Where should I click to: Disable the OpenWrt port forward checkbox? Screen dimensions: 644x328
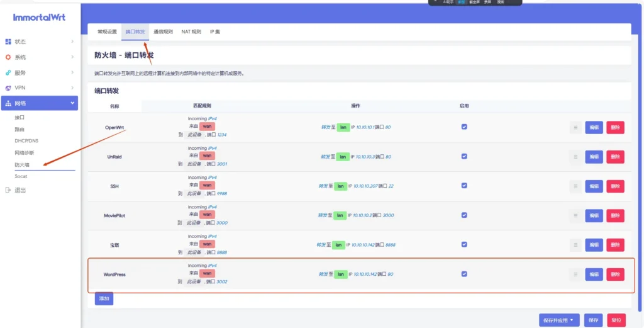point(464,127)
